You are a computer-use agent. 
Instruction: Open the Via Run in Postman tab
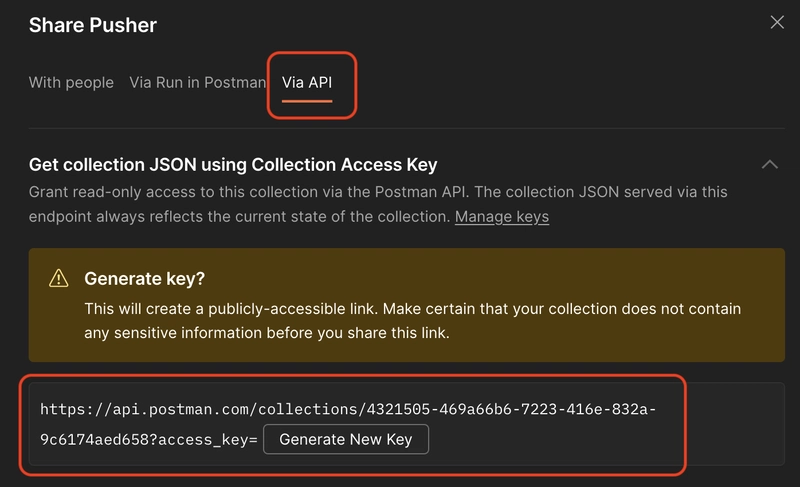[197, 82]
